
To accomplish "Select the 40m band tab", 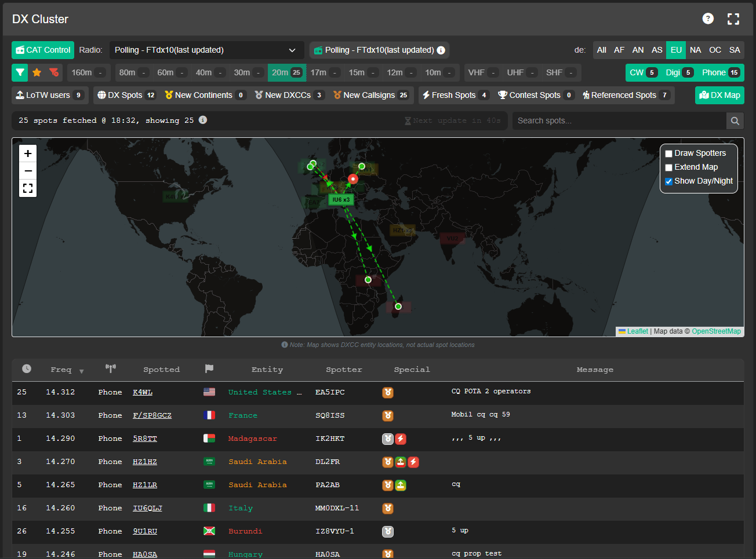I will pyautogui.click(x=210, y=72).
